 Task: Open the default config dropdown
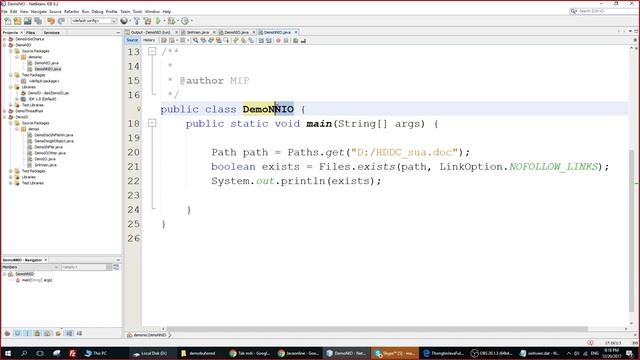[x=94, y=21]
